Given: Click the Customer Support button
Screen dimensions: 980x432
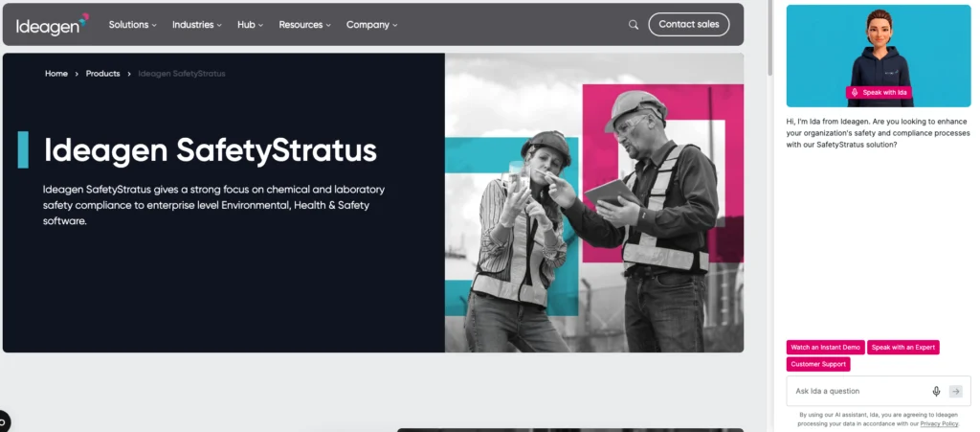Looking at the screenshot, I should tap(818, 365).
